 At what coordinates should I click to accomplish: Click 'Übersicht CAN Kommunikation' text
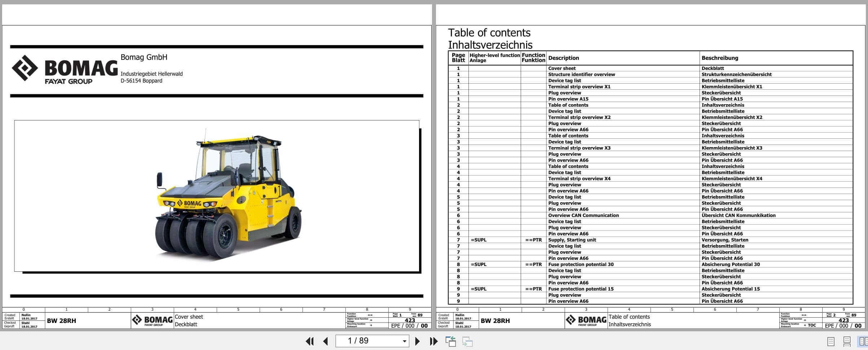(738, 216)
